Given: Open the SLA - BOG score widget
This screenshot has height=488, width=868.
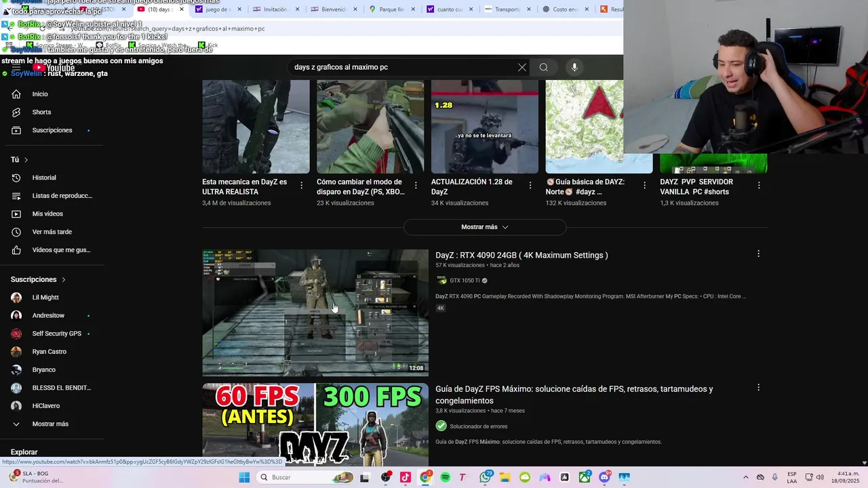Looking at the screenshot, I should click(37, 477).
